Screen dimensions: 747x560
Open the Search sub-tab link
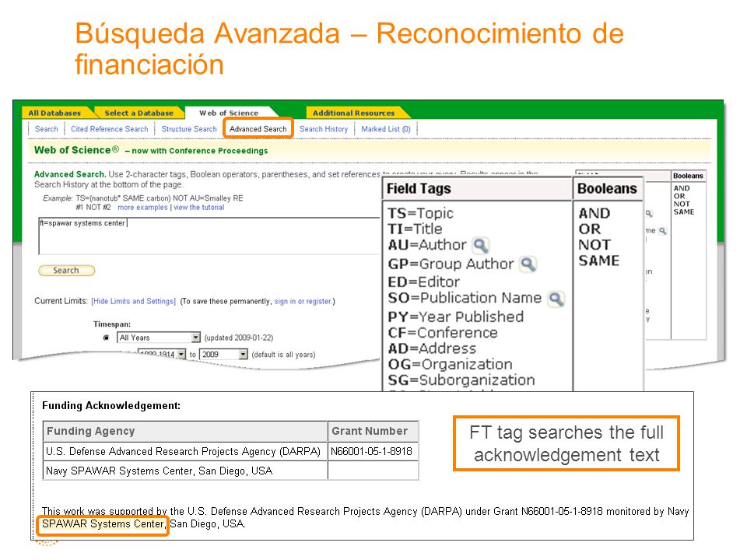point(46,129)
